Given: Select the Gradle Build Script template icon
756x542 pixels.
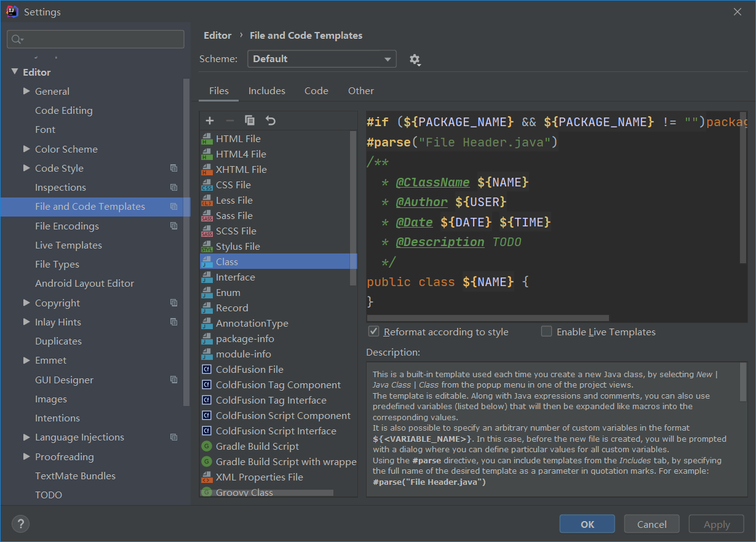Looking at the screenshot, I should coord(207,447).
